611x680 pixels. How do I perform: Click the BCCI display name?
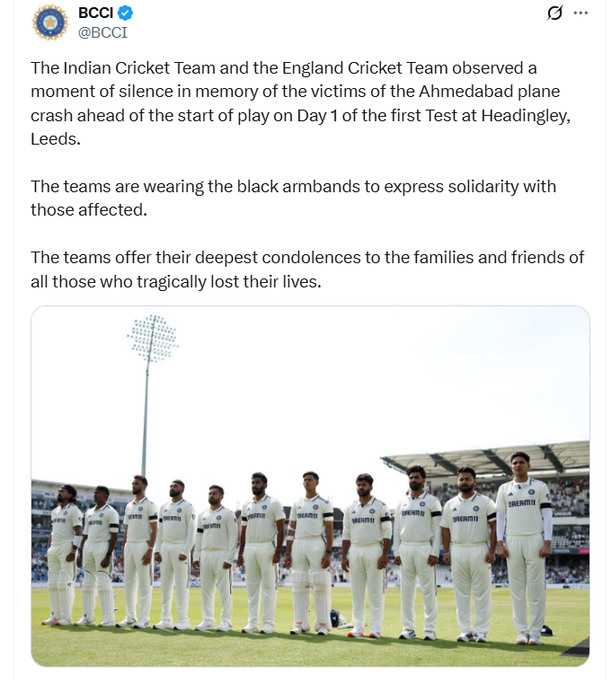tap(94, 14)
